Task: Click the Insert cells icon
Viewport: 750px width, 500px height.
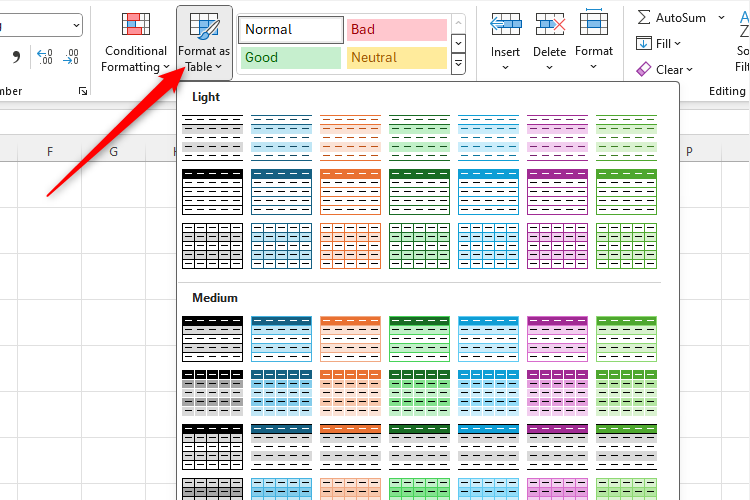Action: 505,24
